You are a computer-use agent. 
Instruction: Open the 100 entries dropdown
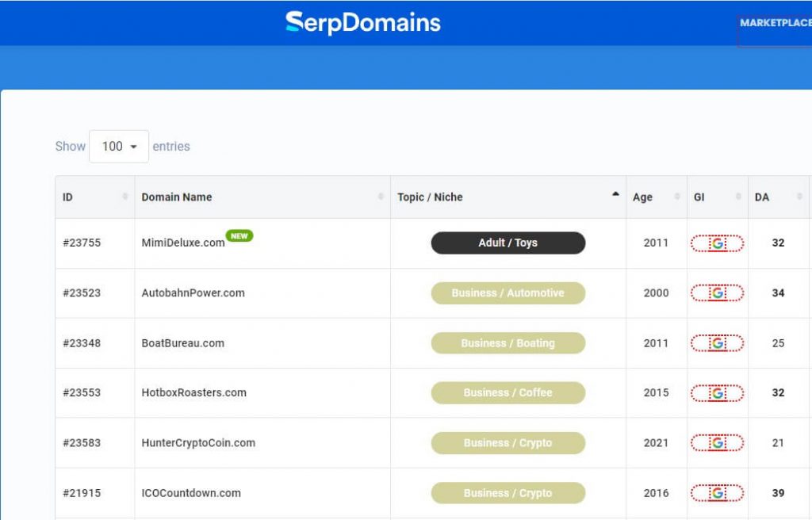pyautogui.click(x=119, y=147)
